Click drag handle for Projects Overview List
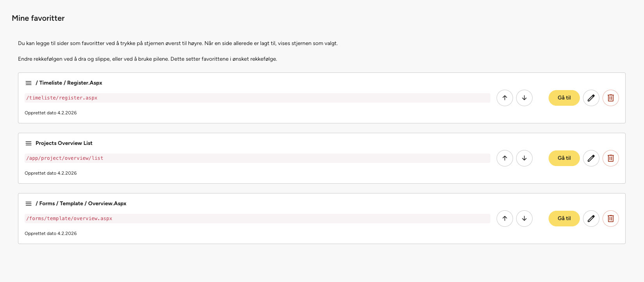The image size is (644, 282). pyautogui.click(x=29, y=143)
